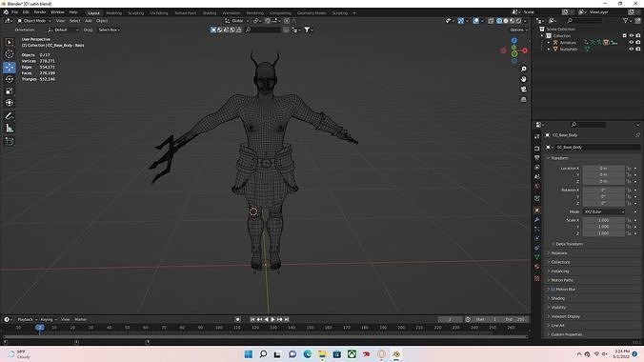
Task: Open Orientation Default dropdown
Action: pyautogui.click(x=63, y=30)
